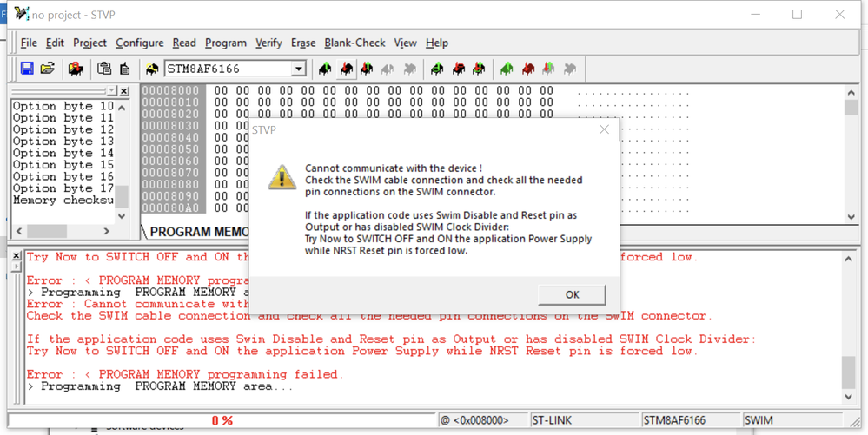Click left arrow of option list horizontal scrollbar
This screenshot has width=868, height=435.
coord(18,231)
